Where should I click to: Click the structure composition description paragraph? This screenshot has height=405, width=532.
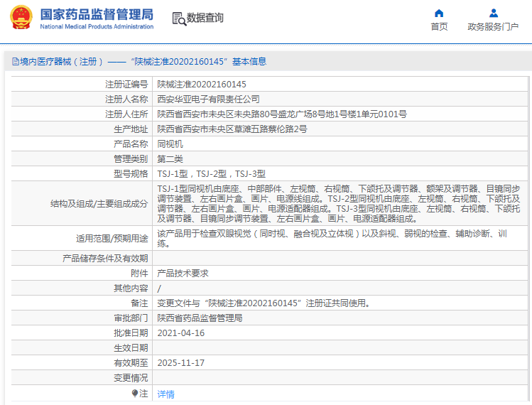pos(339,204)
